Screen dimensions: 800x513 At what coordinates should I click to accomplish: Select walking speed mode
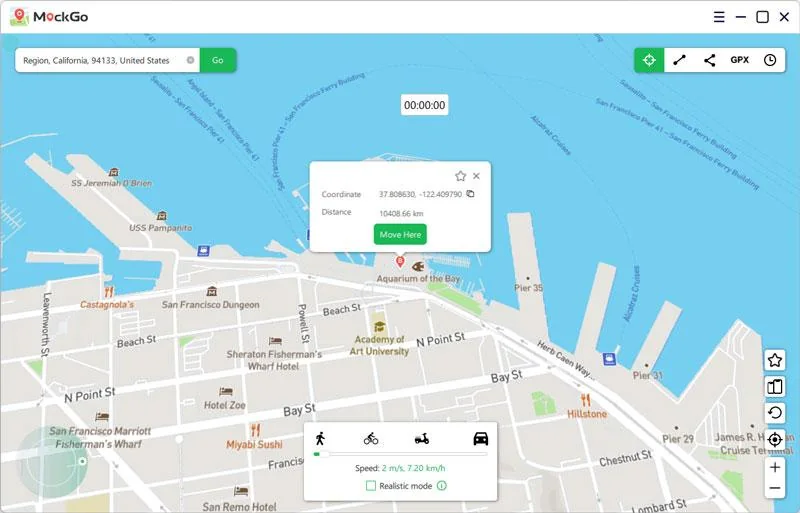point(321,438)
